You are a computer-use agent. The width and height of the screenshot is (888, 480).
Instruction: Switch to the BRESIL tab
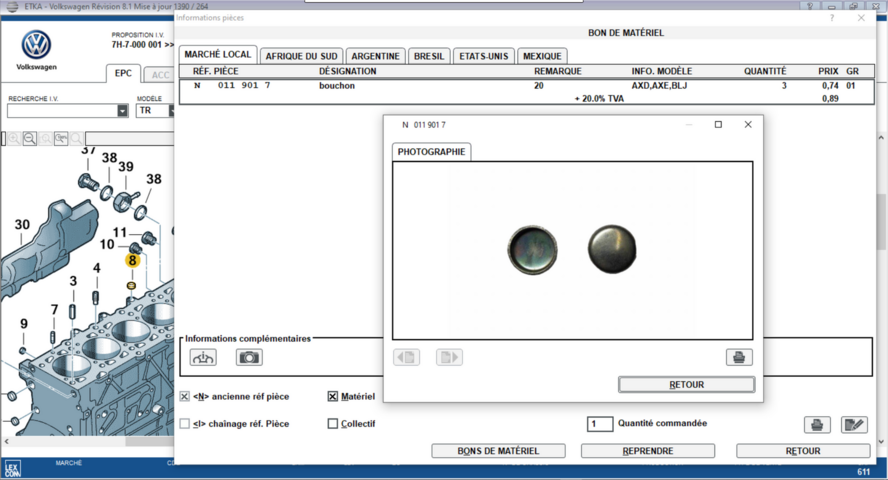coord(429,56)
